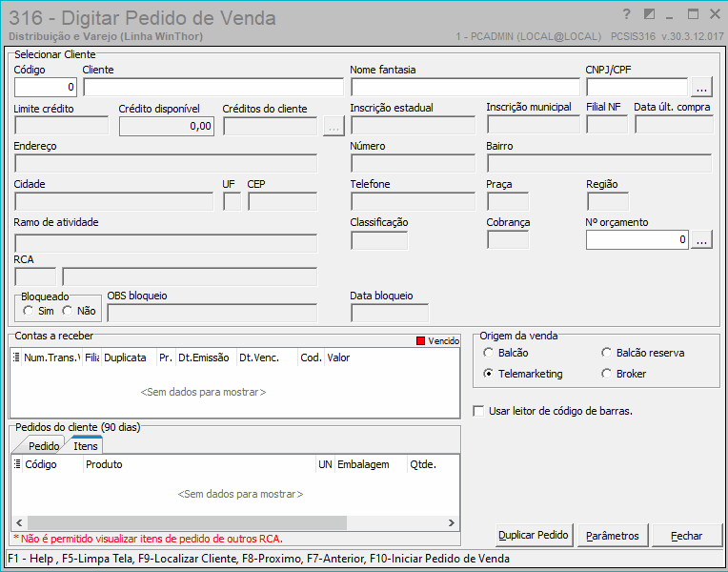Open Contas a receber grid menu icon
This screenshot has width=728, height=572.
(x=16, y=357)
